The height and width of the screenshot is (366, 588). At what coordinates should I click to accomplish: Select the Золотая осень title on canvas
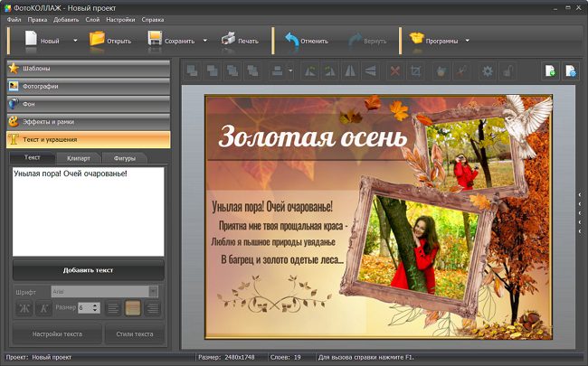(313, 136)
